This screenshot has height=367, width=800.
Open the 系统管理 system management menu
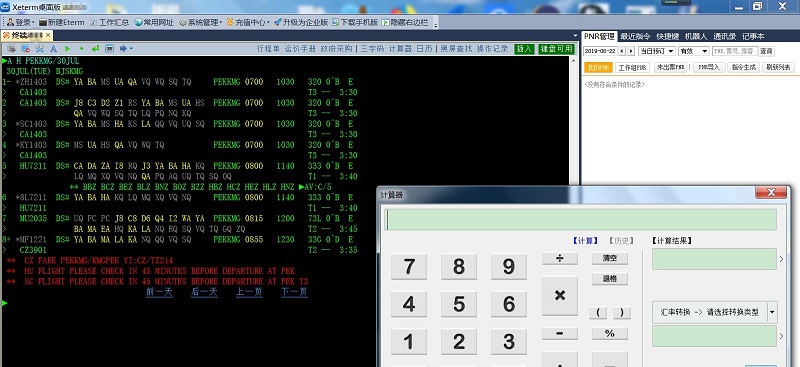tap(201, 22)
